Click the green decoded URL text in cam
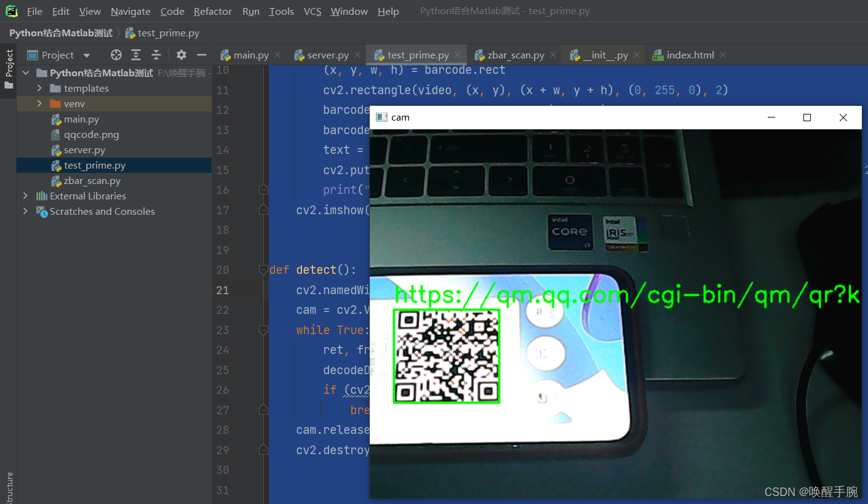Image resolution: width=868 pixels, height=504 pixels. pos(627,295)
